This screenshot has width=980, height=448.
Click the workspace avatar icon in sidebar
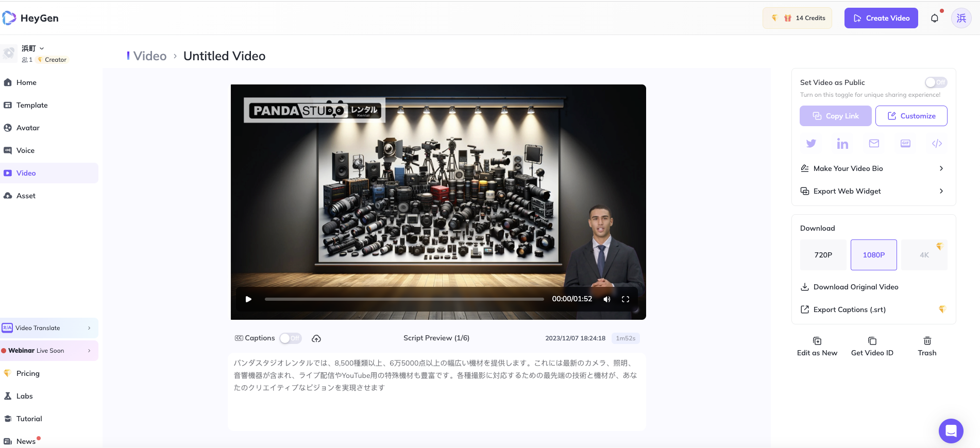click(x=9, y=53)
